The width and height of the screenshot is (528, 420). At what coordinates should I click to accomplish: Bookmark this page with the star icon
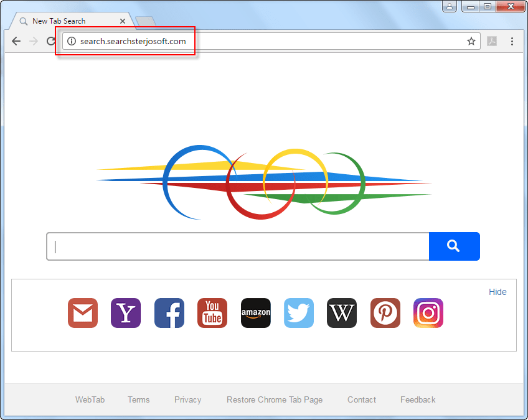point(471,41)
